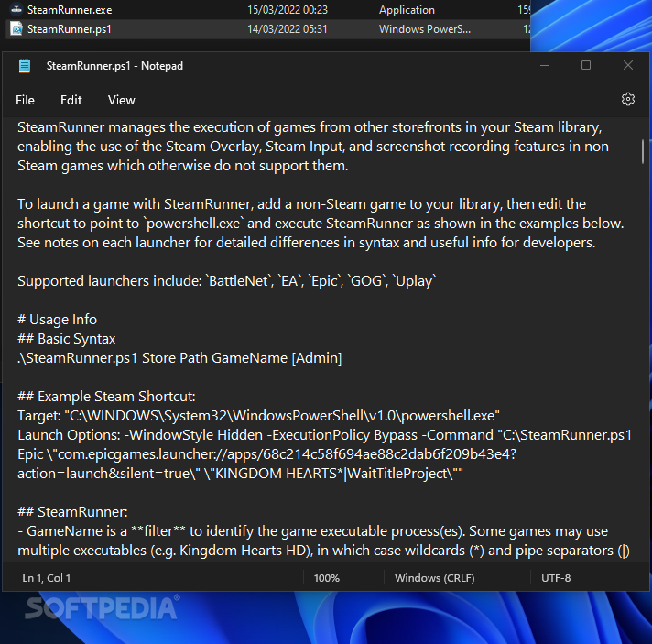Open the Edit menu in Notepad
The image size is (652, 644).
click(x=71, y=100)
